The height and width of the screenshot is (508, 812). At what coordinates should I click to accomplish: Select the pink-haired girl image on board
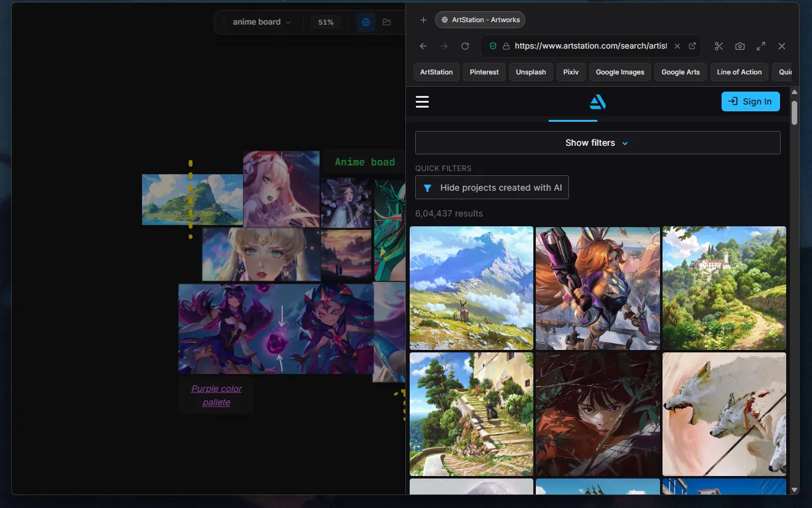[x=282, y=189]
